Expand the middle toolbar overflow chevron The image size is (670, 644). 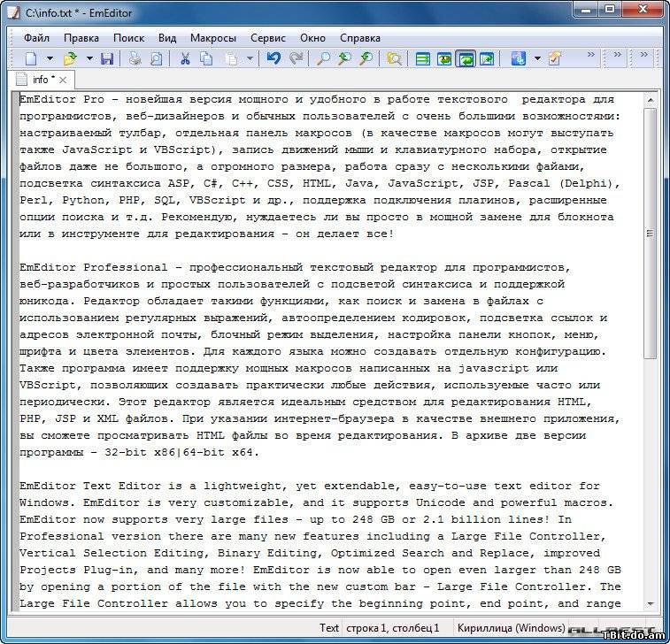618,54
